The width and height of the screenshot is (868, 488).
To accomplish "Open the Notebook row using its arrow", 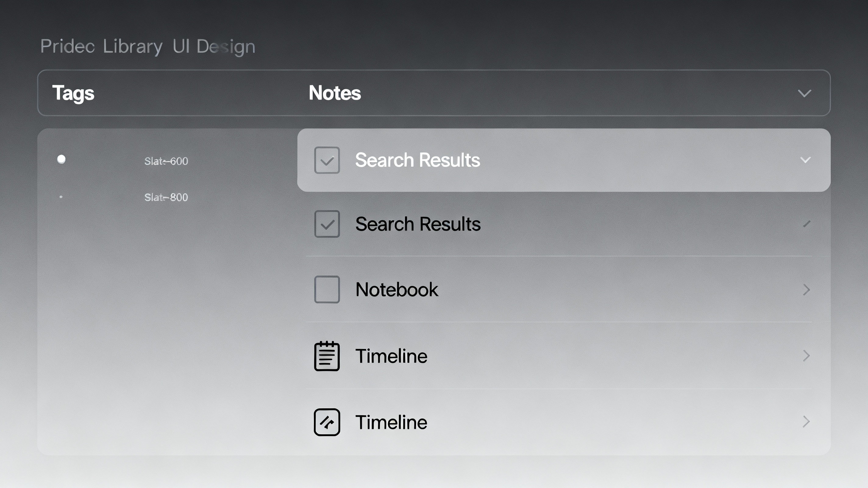I will tap(806, 290).
